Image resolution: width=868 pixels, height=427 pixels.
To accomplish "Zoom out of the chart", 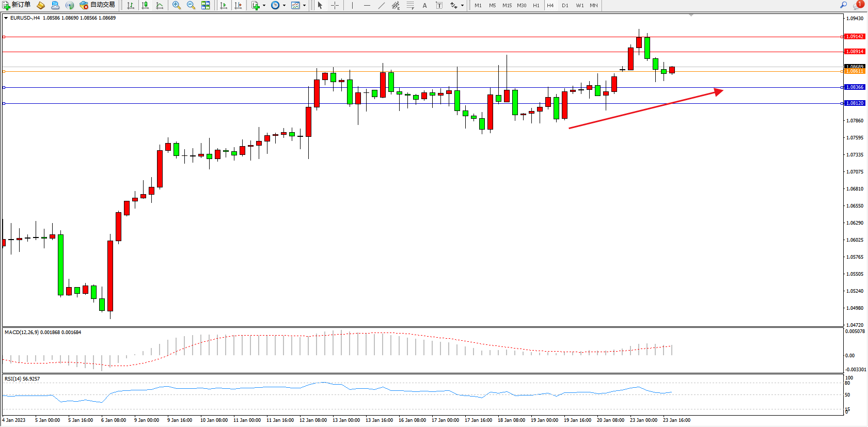I will coord(191,5).
